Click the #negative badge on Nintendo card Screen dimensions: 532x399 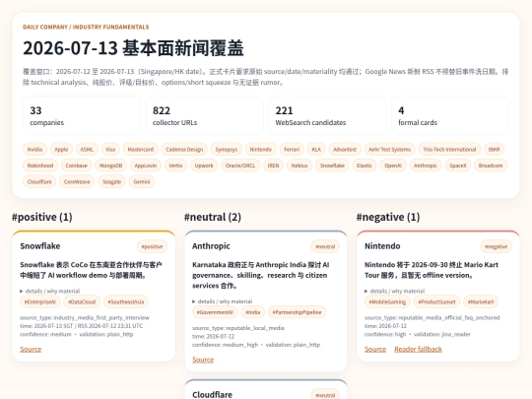tap(496, 246)
